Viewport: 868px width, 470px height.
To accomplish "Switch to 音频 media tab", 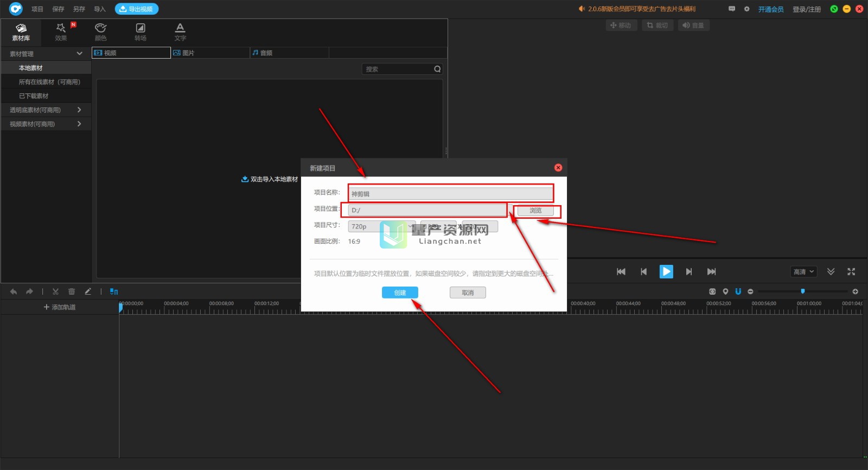I will click(290, 53).
